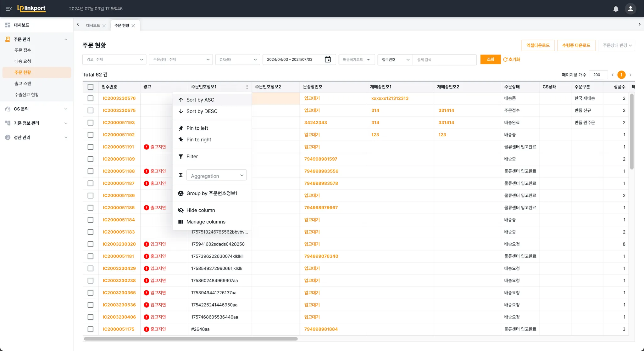This screenshot has height=351, width=644.
Task: Click the 대시보드 sidebar grid icon
Action: point(8,25)
